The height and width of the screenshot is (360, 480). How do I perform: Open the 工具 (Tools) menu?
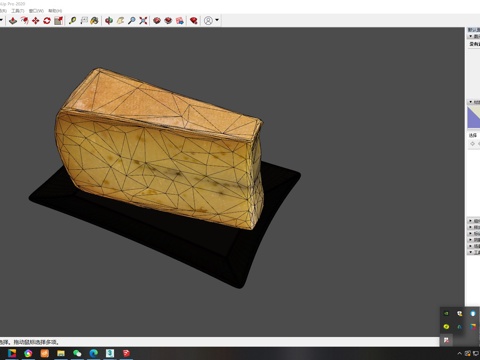click(x=18, y=11)
